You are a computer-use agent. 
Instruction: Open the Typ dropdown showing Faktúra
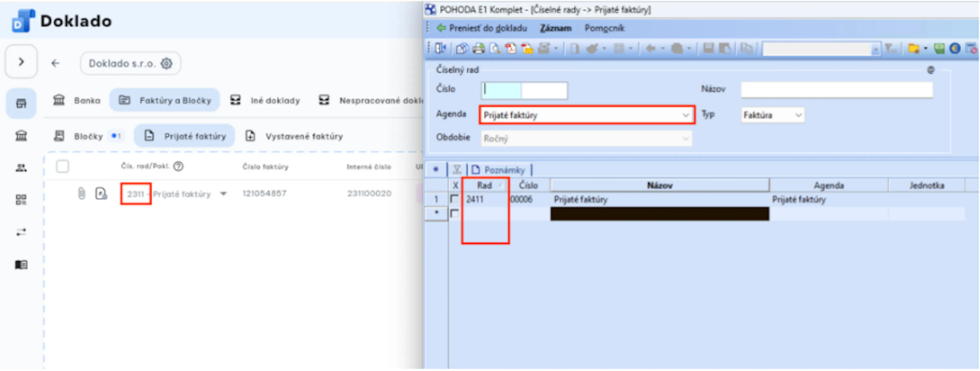[x=773, y=115]
